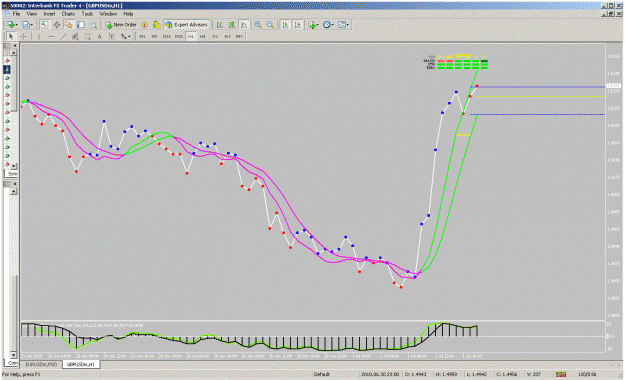This screenshot has height=380, width=625.
Task: Switch chart to Line Chart icon
Action: (x=244, y=25)
